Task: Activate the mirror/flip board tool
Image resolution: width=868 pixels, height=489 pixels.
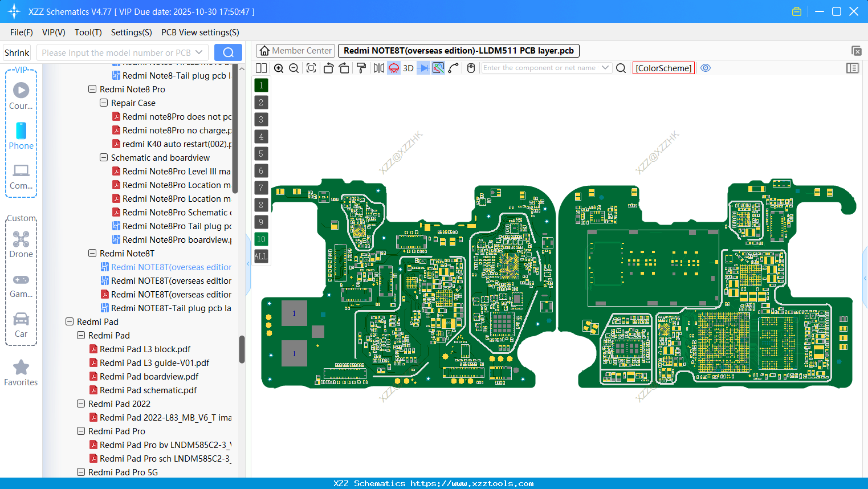Action: tap(378, 68)
